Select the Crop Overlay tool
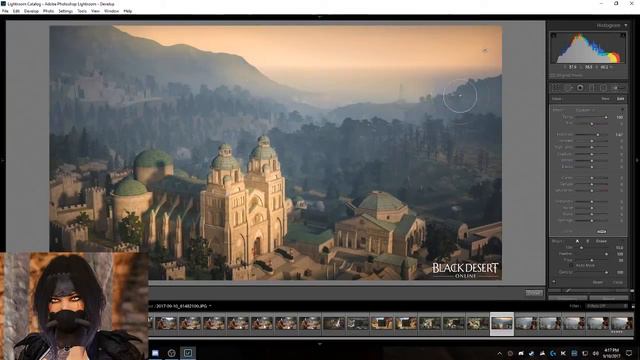This screenshot has height=360, width=640. [556, 88]
